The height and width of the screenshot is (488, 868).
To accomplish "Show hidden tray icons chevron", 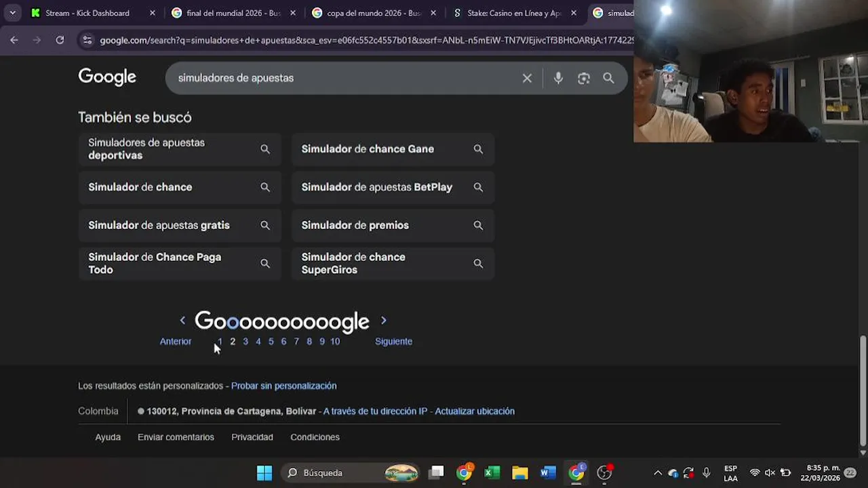I will 657,473.
